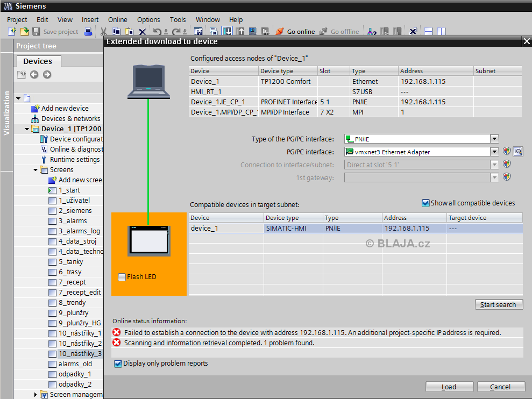The height and width of the screenshot is (399, 532).
Task: Click the Download to device toolbar icon
Action: pos(227,31)
